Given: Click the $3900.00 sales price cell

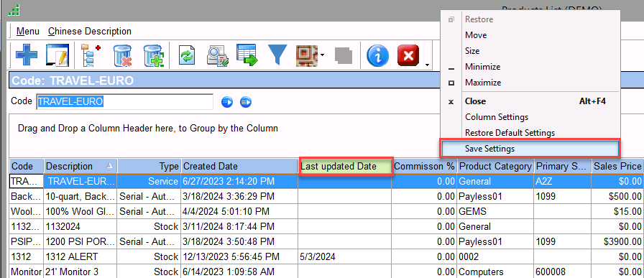Looking at the screenshot, I should click(617, 242).
